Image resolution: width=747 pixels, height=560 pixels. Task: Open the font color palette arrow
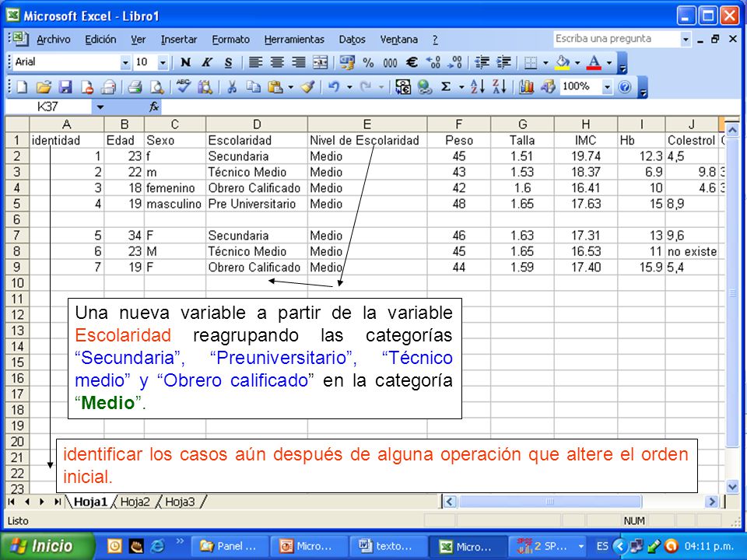click(608, 62)
